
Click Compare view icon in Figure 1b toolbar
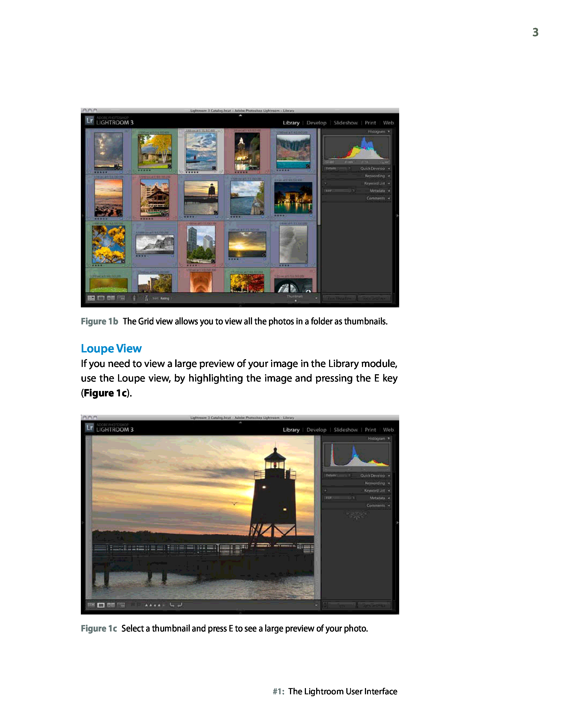click(x=111, y=298)
